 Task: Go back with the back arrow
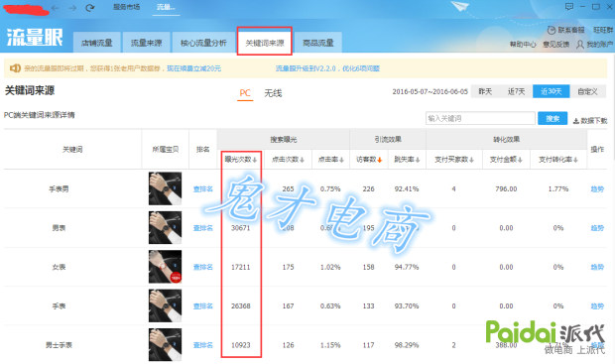(x=55, y=8)
